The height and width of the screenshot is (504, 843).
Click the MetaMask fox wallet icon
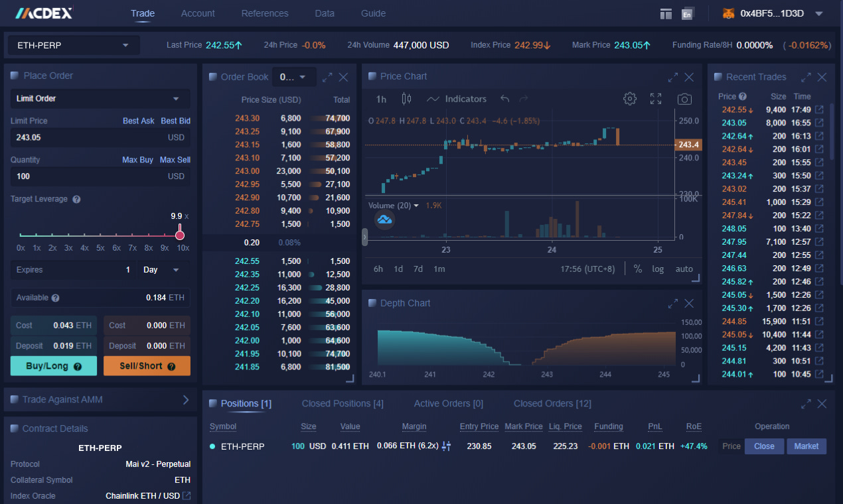pyautogui.click(x=728, y=13)
